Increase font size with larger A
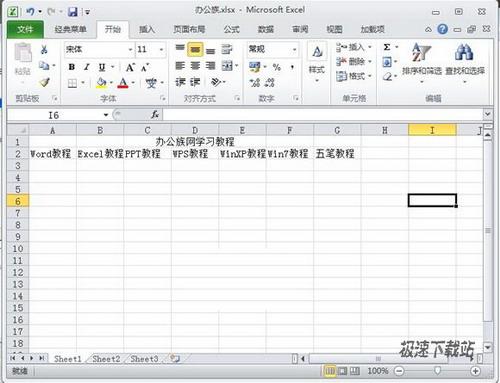Image resolution: width=500 pixels, height=383 pixels. 130,67
